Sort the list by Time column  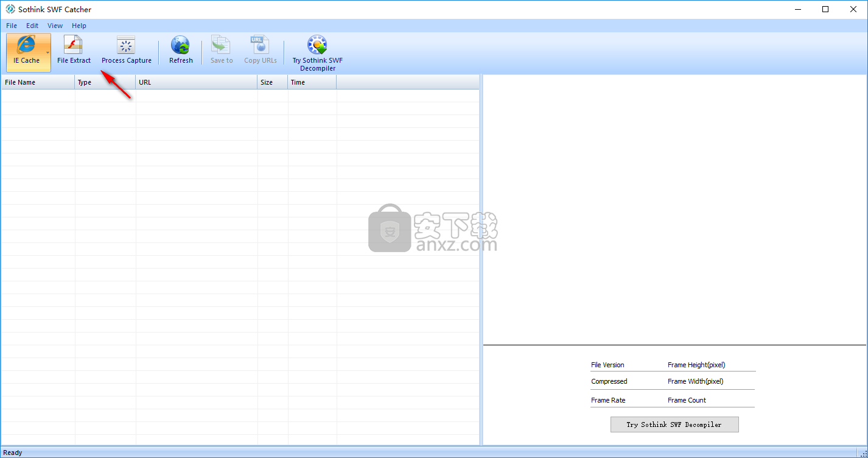click(x=312, y=82)
